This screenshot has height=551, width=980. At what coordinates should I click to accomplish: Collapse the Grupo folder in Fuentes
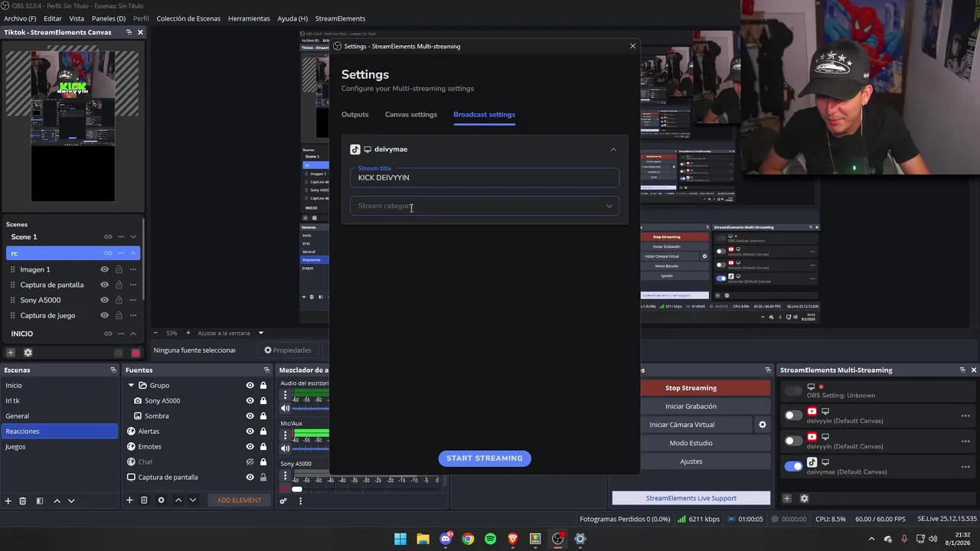click(131, 386)
